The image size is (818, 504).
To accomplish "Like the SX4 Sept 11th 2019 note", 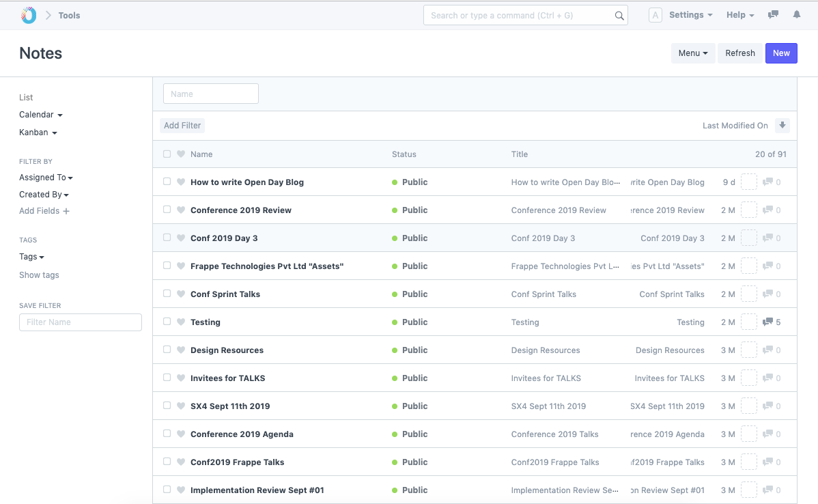I will coord(181,406).
